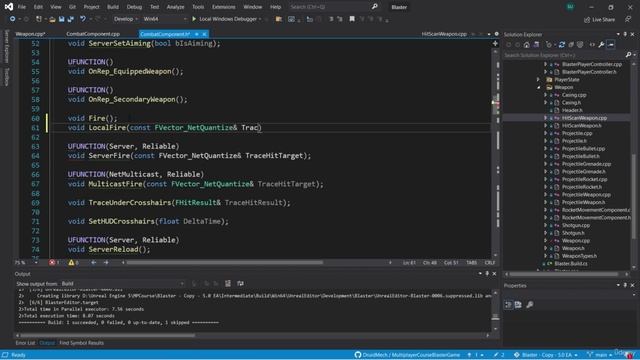
Task: Collapse the Weapon folder
Action: tap(538, 87)
